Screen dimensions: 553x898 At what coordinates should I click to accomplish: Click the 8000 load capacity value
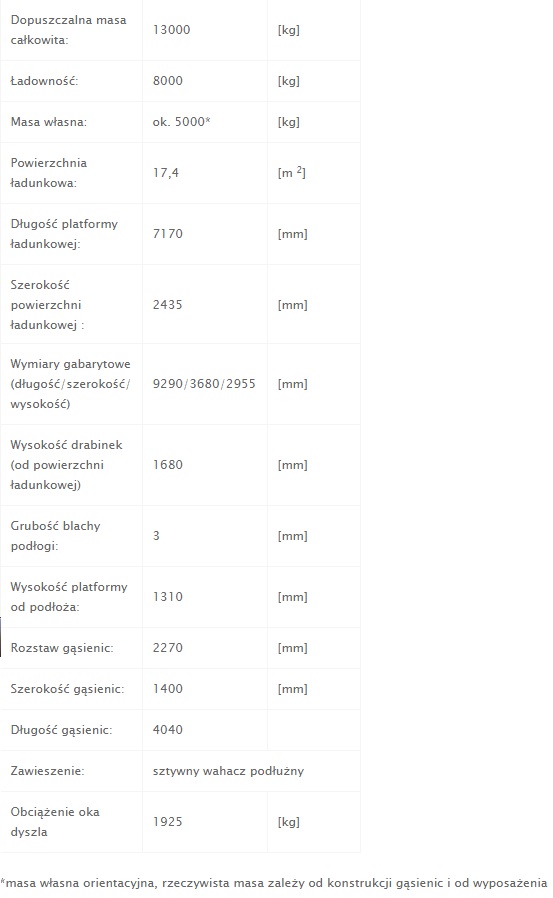click(168, 81)
